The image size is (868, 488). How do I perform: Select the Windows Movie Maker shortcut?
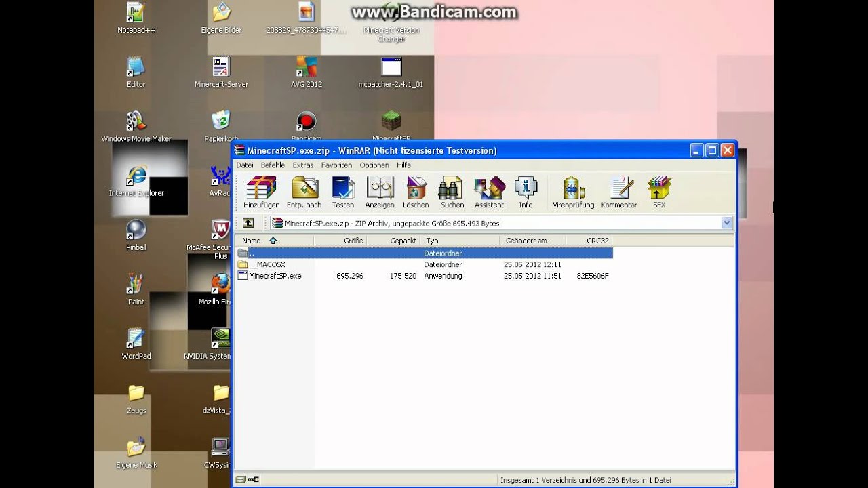pyautogui.click(x=136, y=127)
